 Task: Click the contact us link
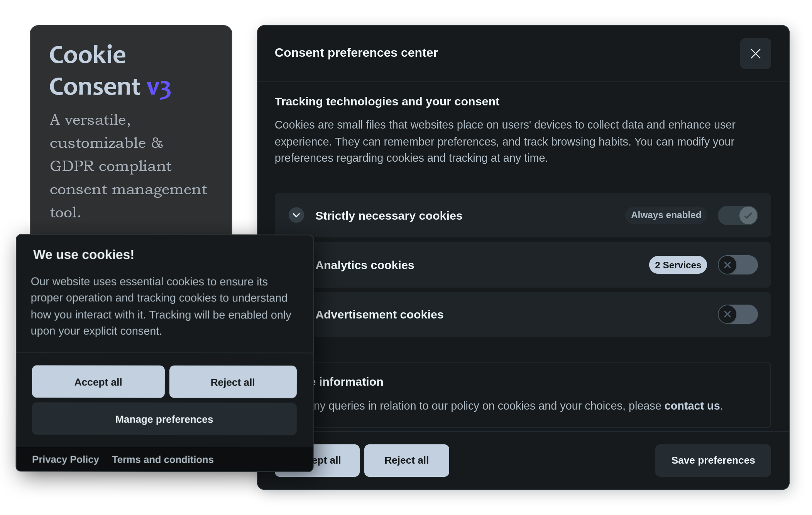(x=692, y=406)
